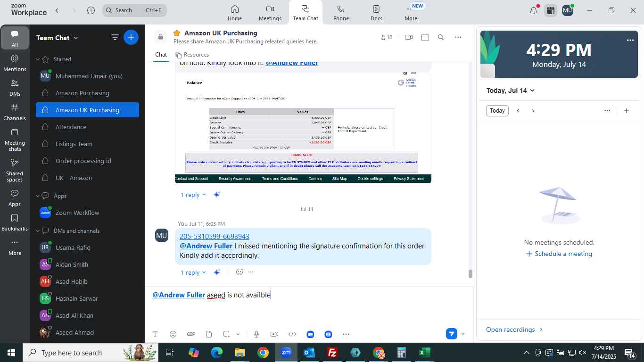Open Channels in the left sidebar
This screenshot has width=644, height=362.
(x=15, y=112)
